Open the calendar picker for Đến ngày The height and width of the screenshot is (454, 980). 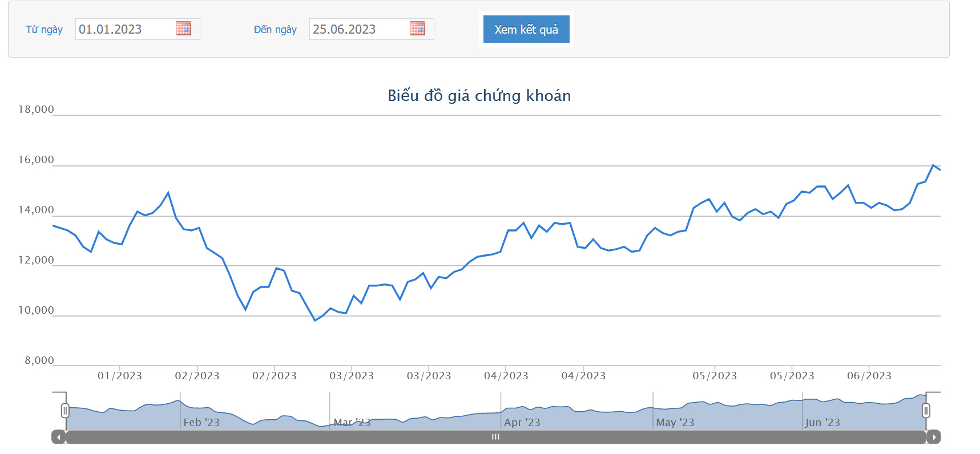pyautogui.click(x=417, y=29)
